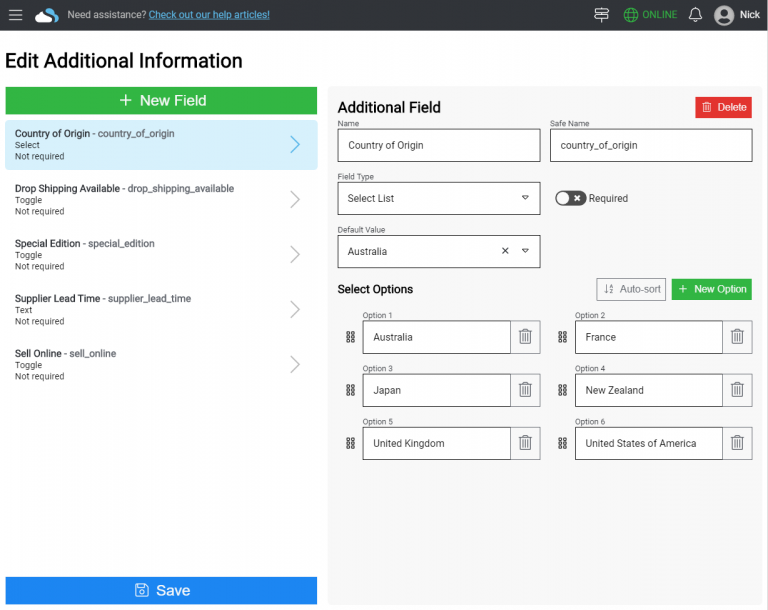
Task: Clear the Default Value Australia selection
Action: (x=505, y=251)
